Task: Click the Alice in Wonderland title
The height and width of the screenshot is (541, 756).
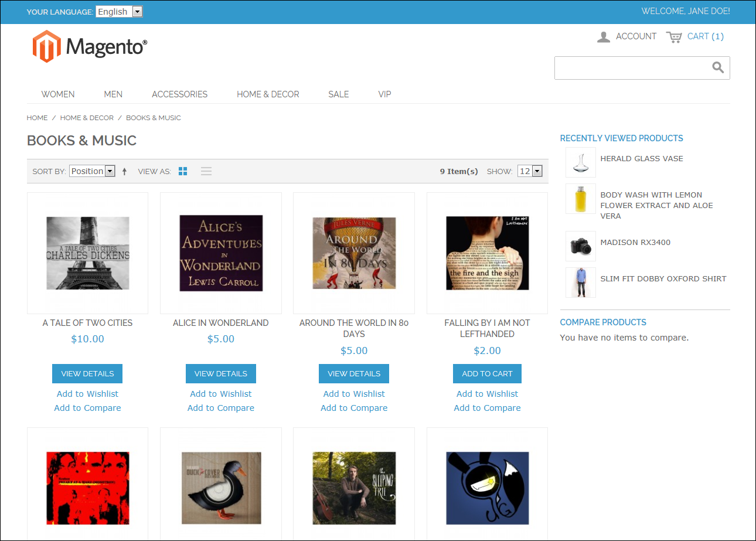Action: tap(221, 323)
